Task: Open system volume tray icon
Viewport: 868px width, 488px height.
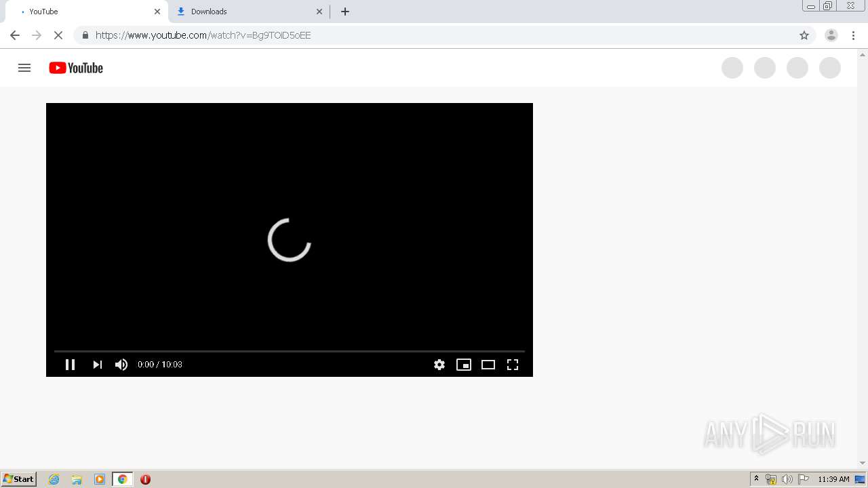Action: [787, 479]
